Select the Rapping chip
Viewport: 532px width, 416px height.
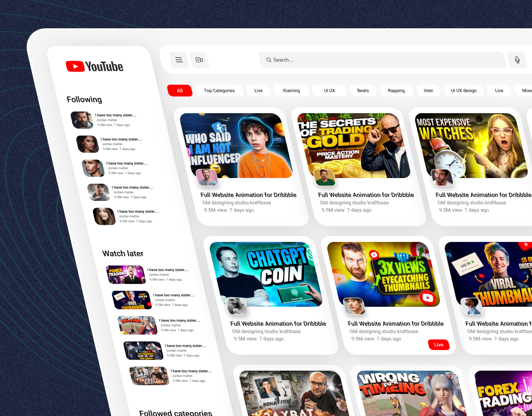396,91
